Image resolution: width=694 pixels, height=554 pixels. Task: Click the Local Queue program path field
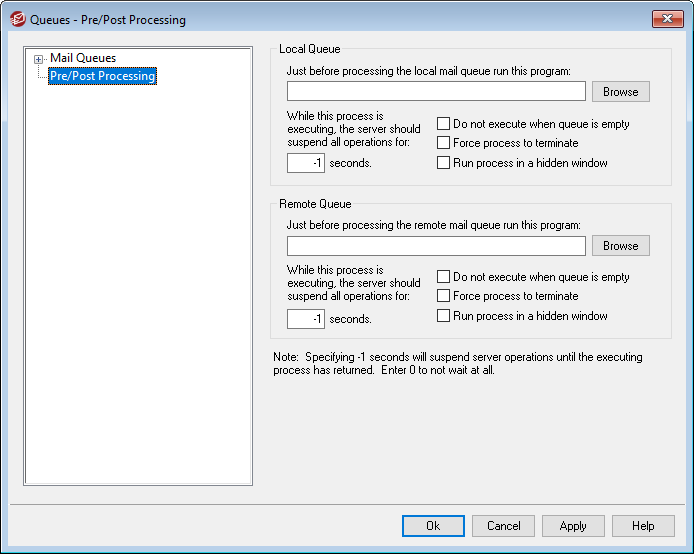point(436,92)
